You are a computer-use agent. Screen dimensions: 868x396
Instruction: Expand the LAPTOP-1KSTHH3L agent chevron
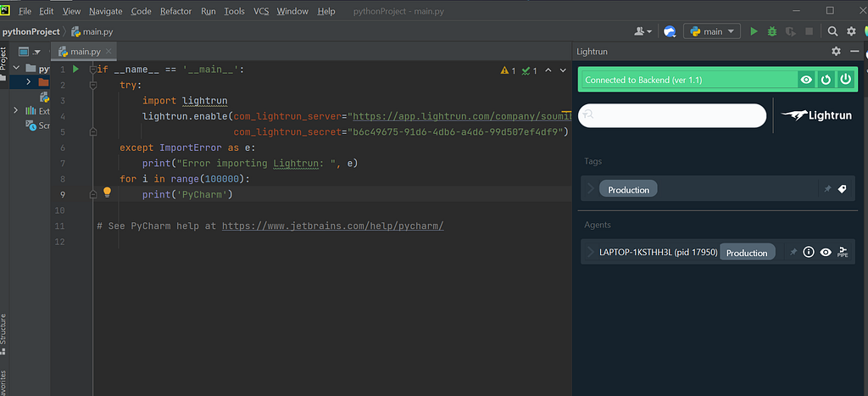click(591, 252)
